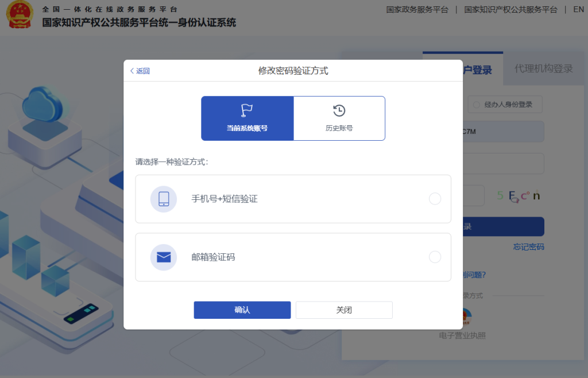
Task: Switch language with the EN link
Action: click(578, 10)
